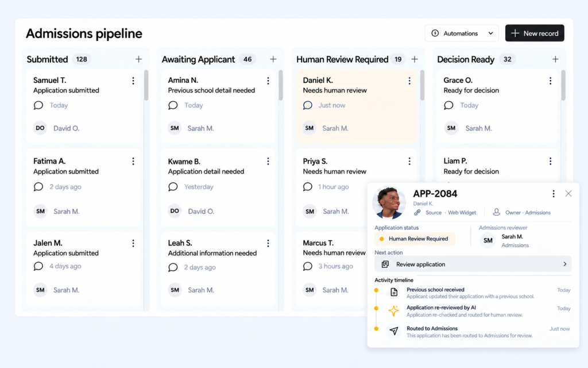Click the Human Review Required status badge

pyautogui.click(x=415, y=239)
